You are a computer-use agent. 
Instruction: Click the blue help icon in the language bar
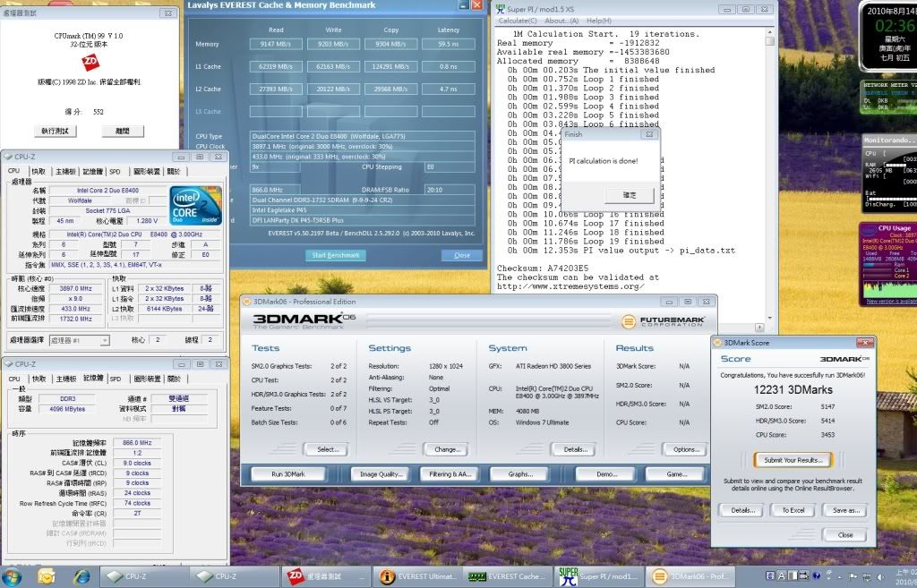[817, 575]
